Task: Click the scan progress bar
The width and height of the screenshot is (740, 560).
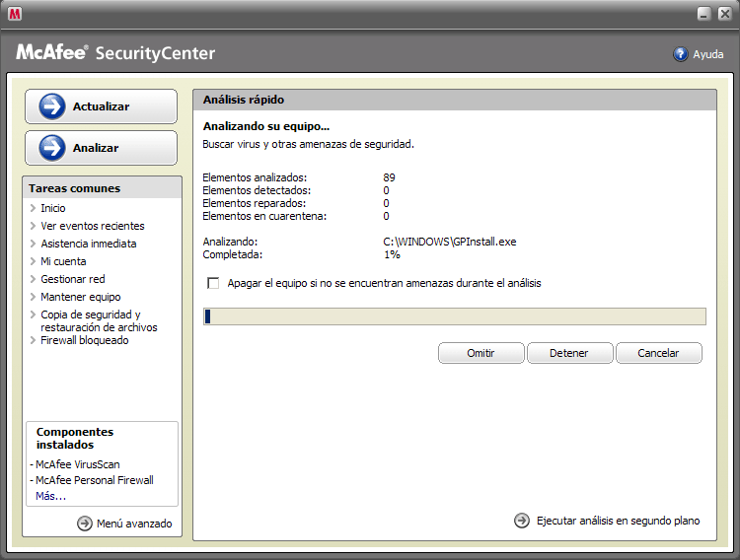Action: coord(454,316)
